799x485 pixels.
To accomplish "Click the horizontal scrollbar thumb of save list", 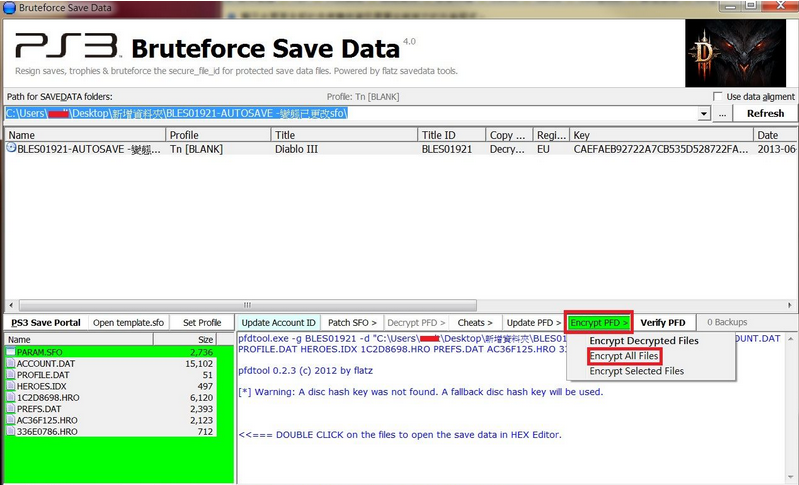I will point(248,305).
